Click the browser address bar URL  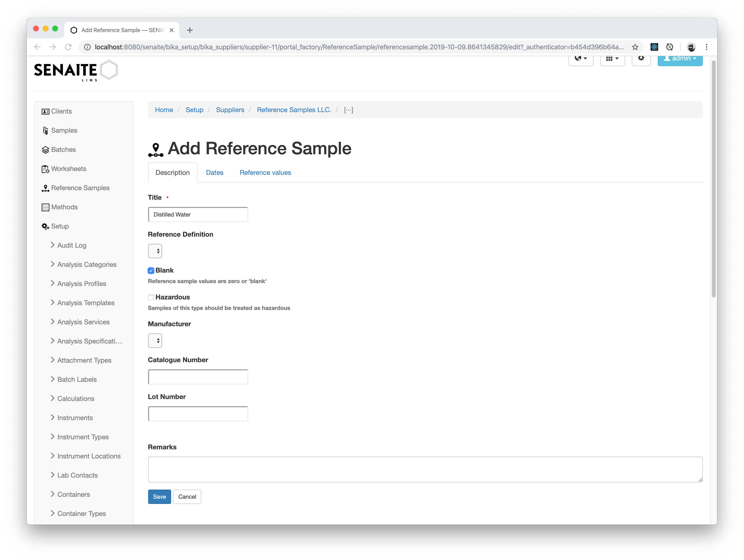click(359, 47)
